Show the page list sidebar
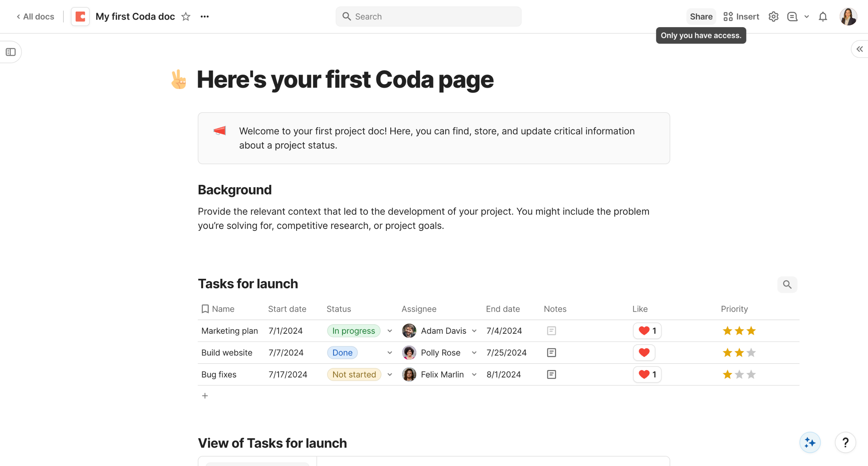Viewport: 868px width, 466px height. 11,52
